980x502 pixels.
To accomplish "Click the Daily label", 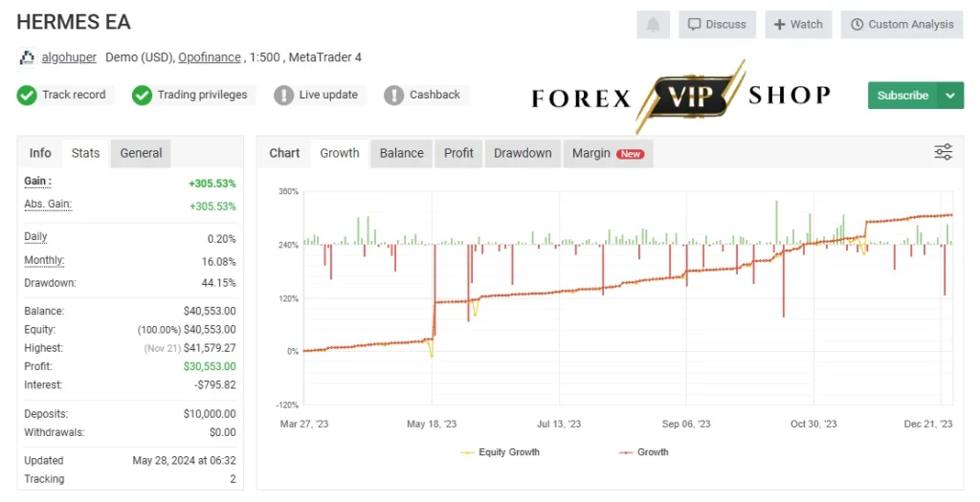I will coord(35,236).
